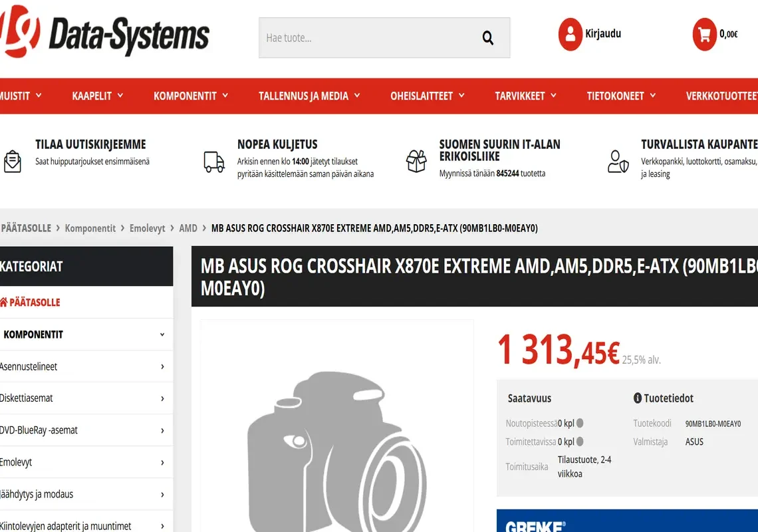This screenshot has width=758, height=532.
Task: Open Komponentit in the breadcrumb
Action: click(90, 228)
